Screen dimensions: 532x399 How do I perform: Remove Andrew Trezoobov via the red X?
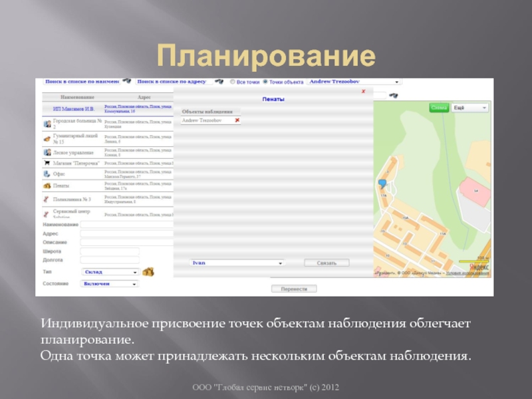pos(237,120)
